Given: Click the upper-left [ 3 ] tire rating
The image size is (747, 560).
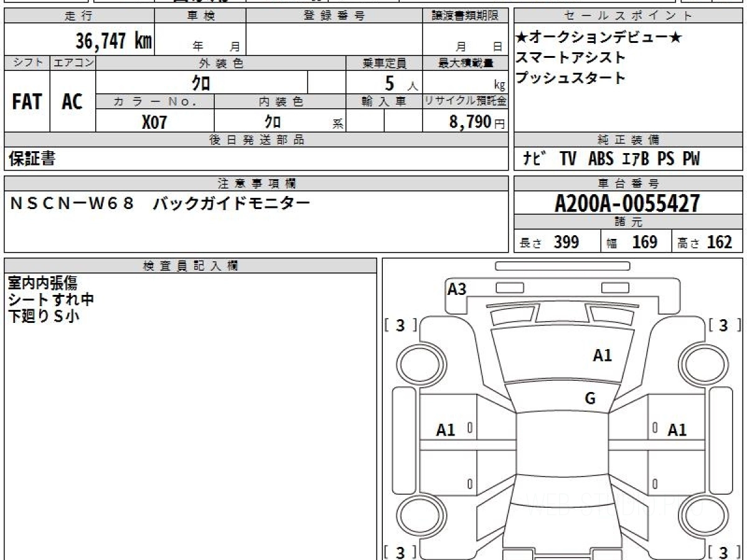Looking at the screenshot, I should (401, 325).
